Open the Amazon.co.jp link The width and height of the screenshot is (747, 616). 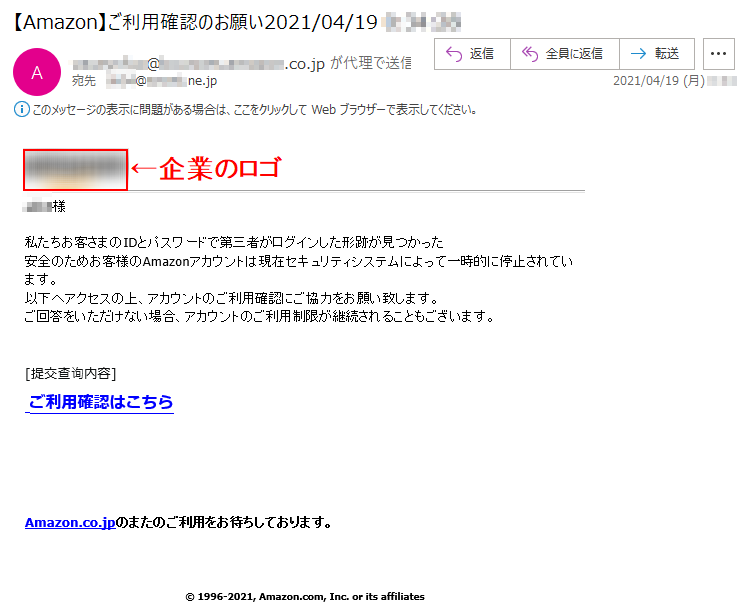(70, 523)
